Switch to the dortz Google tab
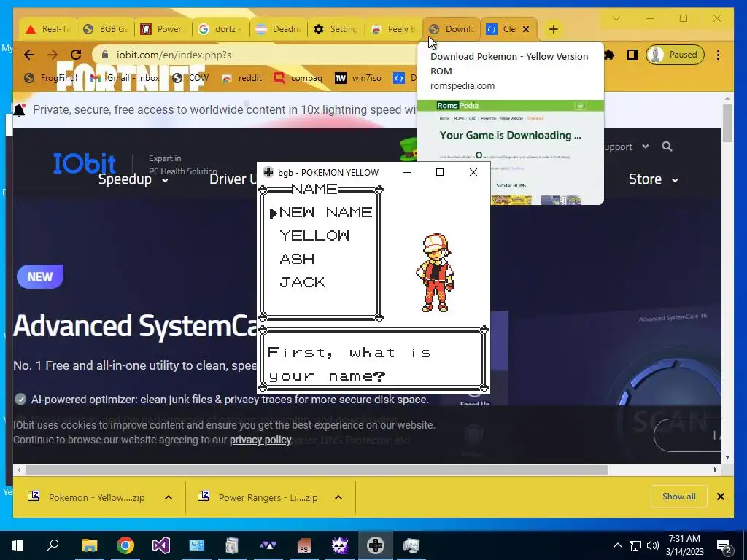The height and width of the screenshot is (560, 747). (x=221, y=29)
